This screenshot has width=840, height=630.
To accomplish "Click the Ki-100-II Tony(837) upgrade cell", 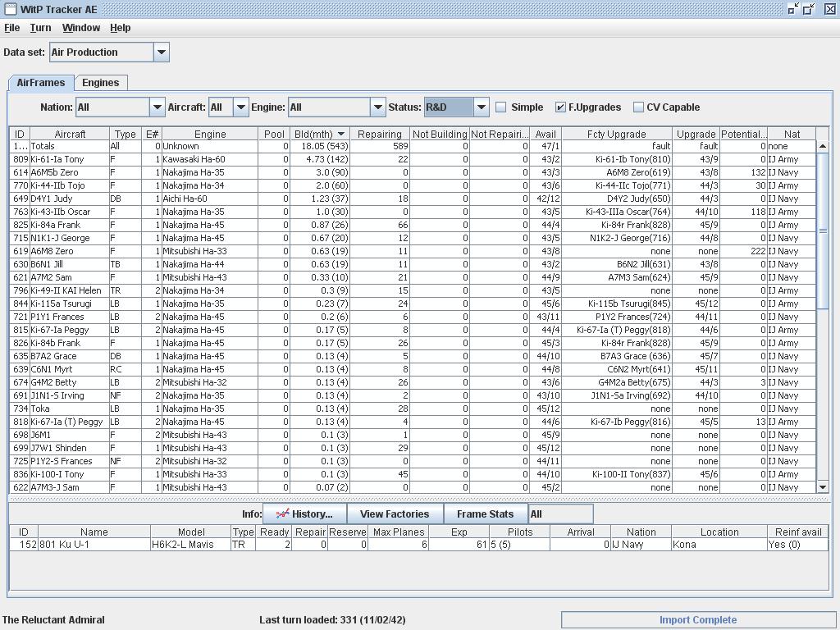I will (x=617, y=474).
